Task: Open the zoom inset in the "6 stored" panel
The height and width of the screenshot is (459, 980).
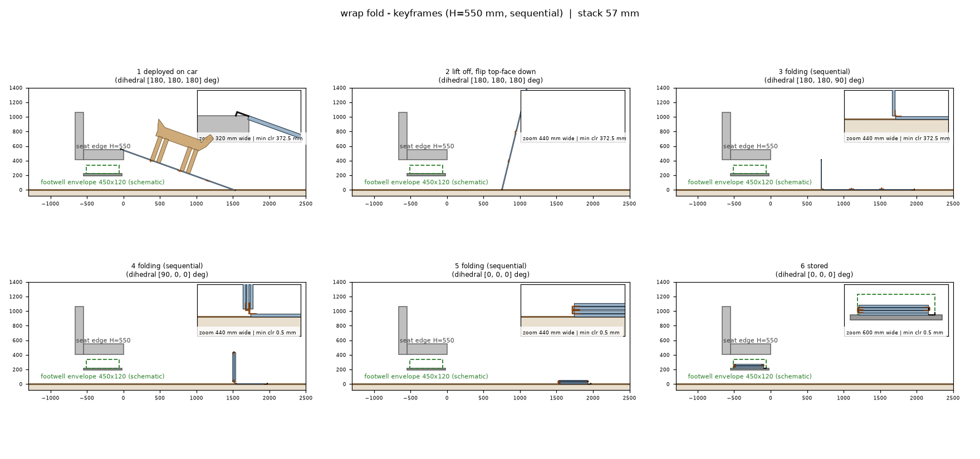Action: (896, 310)
